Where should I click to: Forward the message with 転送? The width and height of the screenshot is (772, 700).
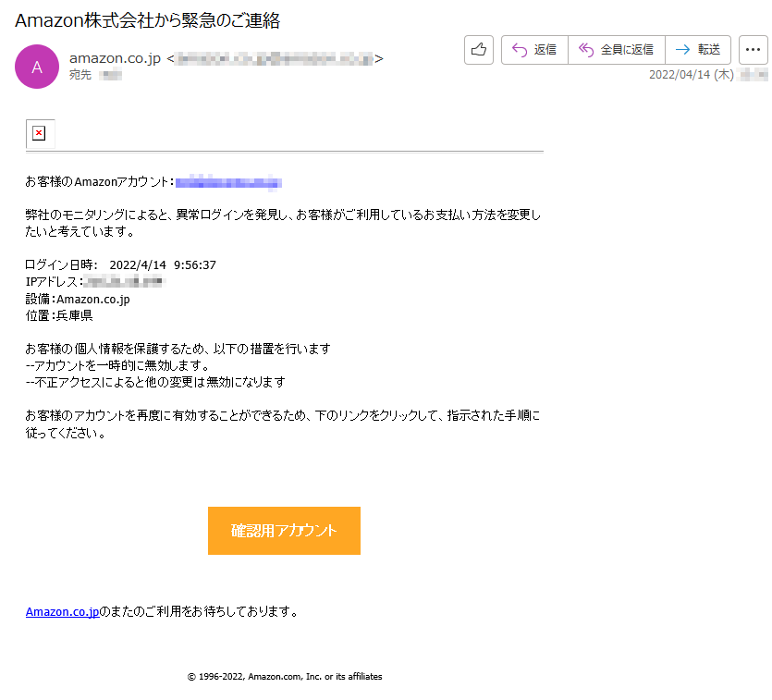click(698, 50)
